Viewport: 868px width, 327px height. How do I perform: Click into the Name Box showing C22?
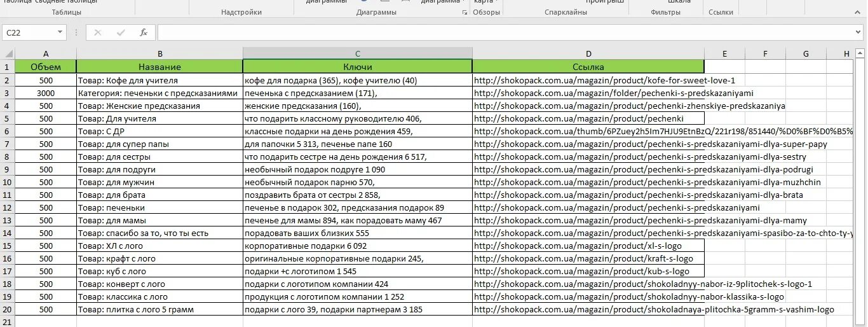coord(29,32)
